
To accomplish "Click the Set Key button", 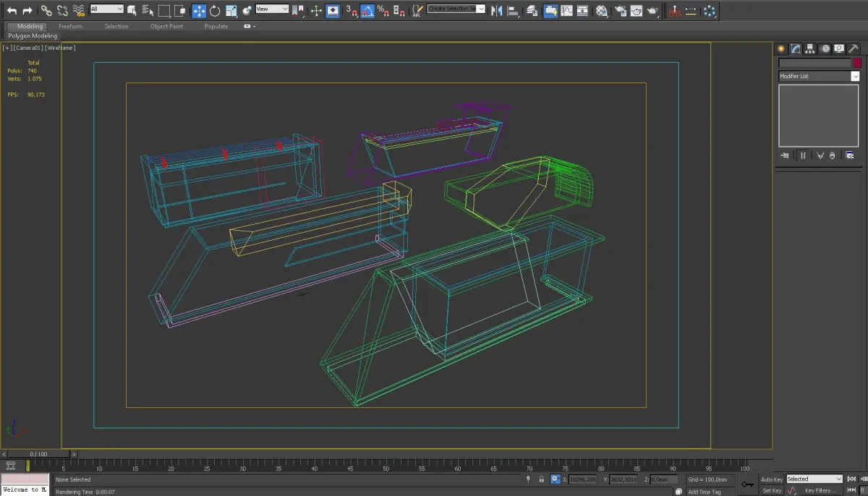I will 772,491.
